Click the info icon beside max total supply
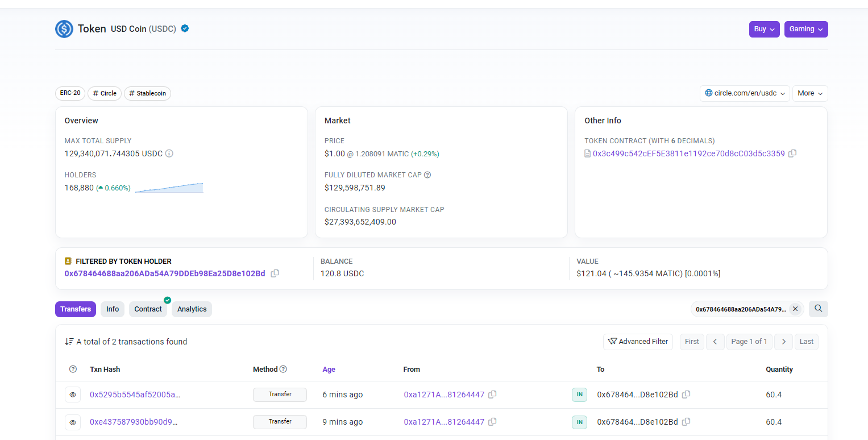868x440 pixels. pyautogui.click(x=169, y=153)
